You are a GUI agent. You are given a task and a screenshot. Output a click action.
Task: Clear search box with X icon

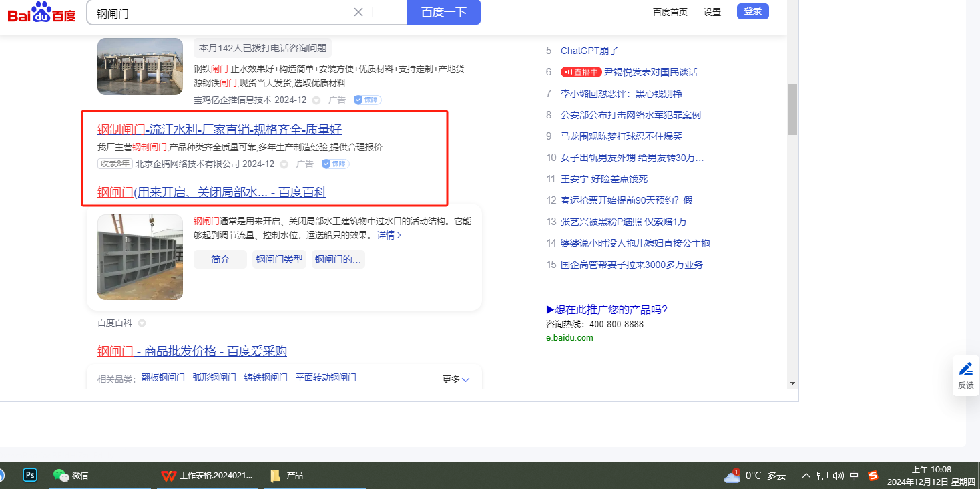[358, 12]
